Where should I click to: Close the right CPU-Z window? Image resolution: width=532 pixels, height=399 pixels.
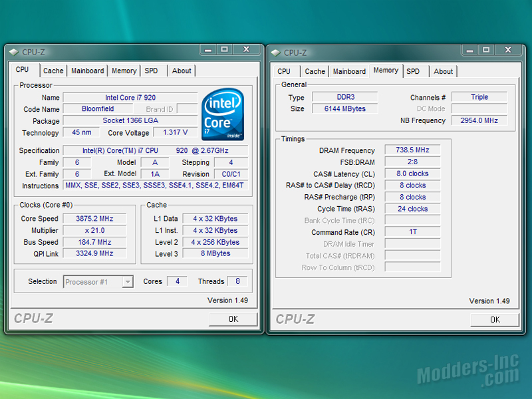click(x=508, y=51)
